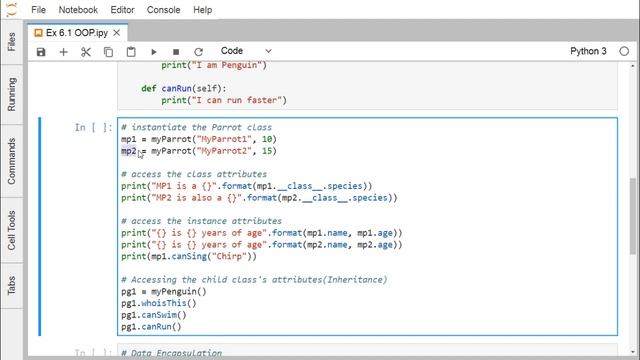The image size is (640, 360).
Task: Click the JupyterLab logo icon
Action: pyautogui.click(x=12, y=9)
